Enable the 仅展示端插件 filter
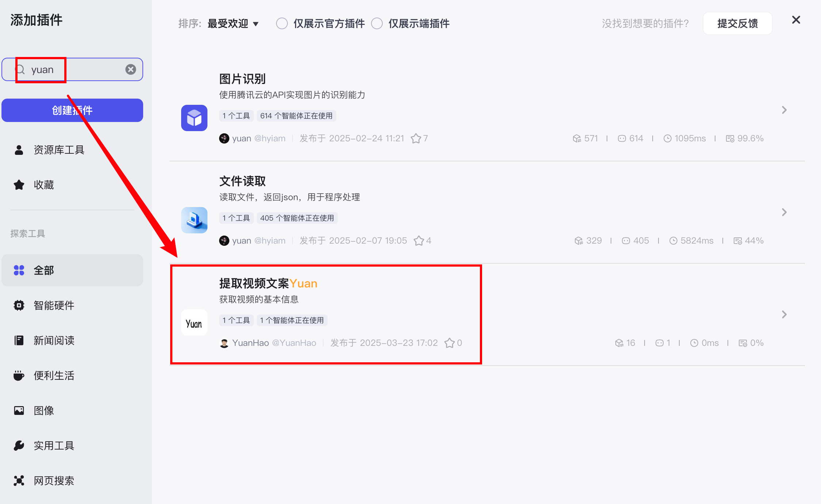 pyautogui.click(x=377, y=23)
